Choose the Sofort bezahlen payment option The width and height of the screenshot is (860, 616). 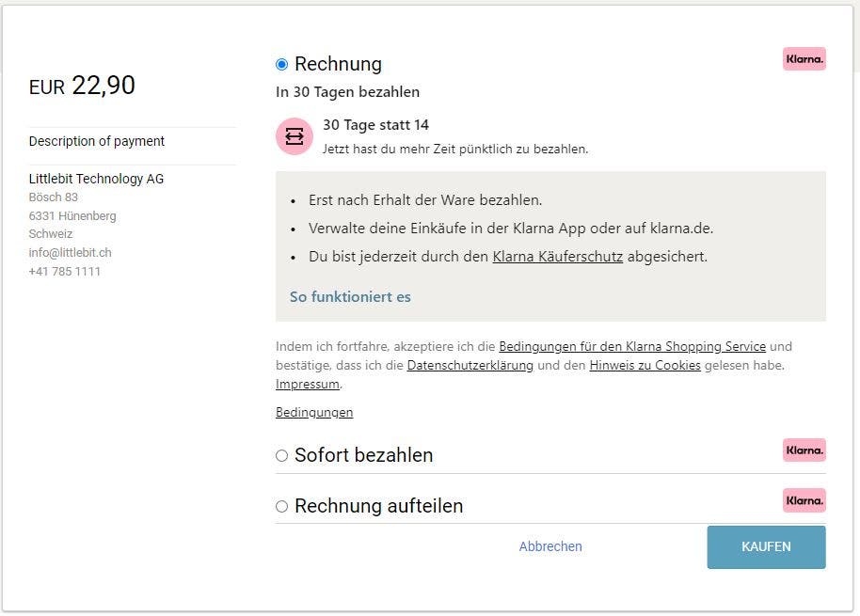click(282, 455)
